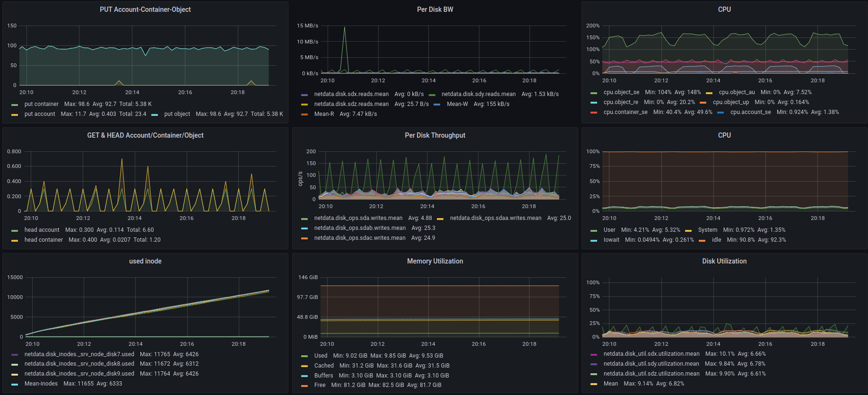The width and height of the screenshot is (868, 395).
Task: Toggle netdata.disk_ops.sdaa.writes.mean legend series
Action: 495,218
